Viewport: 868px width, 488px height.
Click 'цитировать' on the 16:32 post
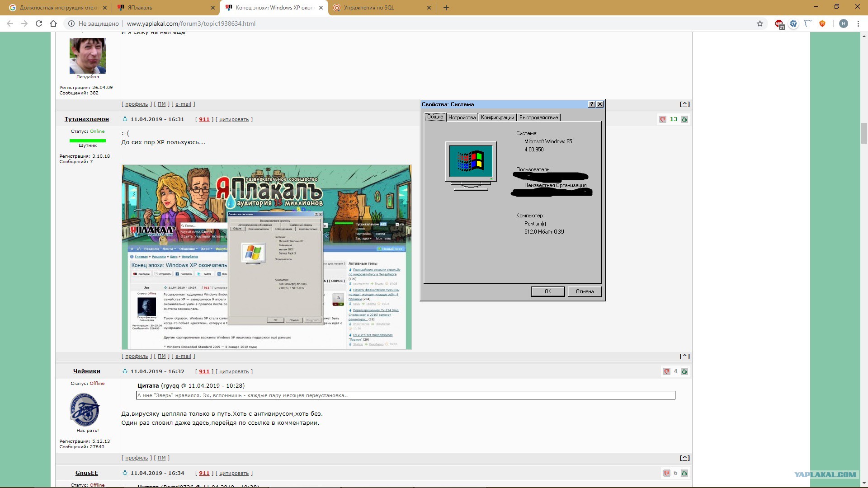[234, 371]
